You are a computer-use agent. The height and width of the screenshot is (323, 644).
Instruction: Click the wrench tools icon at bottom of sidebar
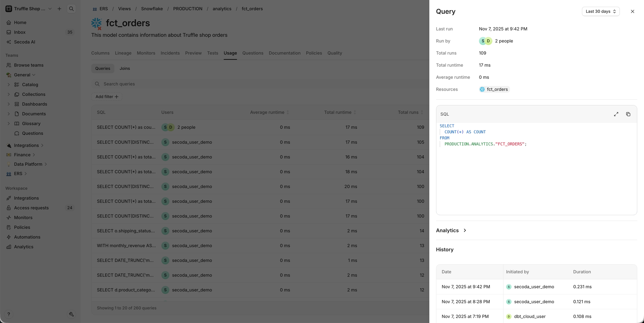(71, 314)
